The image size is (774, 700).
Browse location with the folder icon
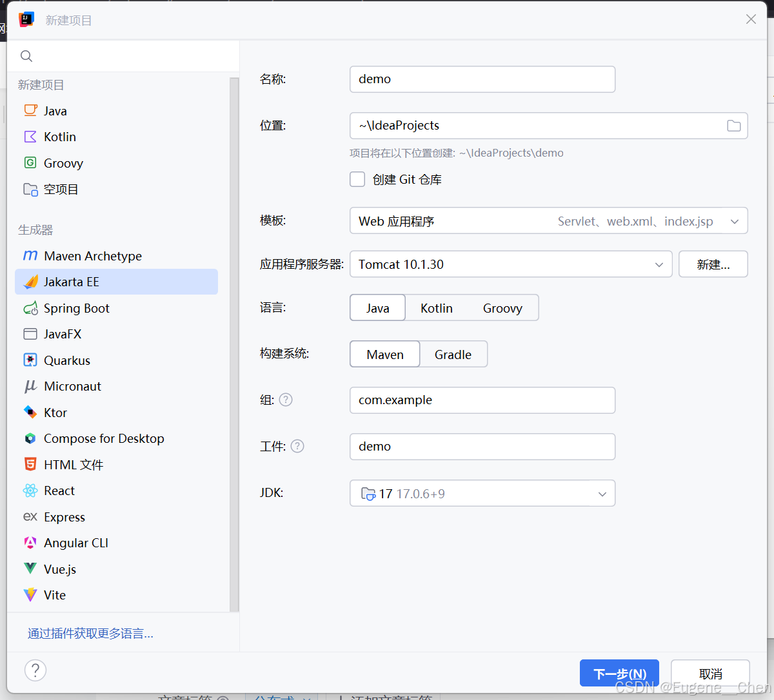point(734,126)
